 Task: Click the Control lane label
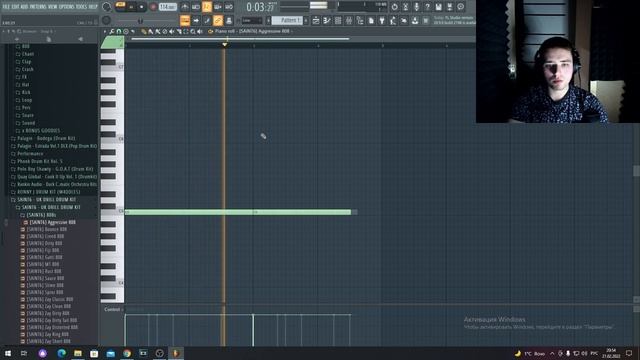112,309
